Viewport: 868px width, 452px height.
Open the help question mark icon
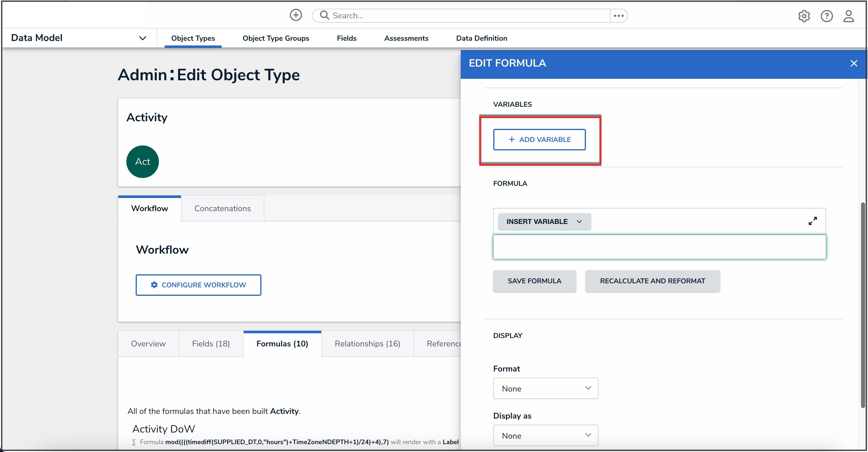pyautogui.click(x=826, y=16)
